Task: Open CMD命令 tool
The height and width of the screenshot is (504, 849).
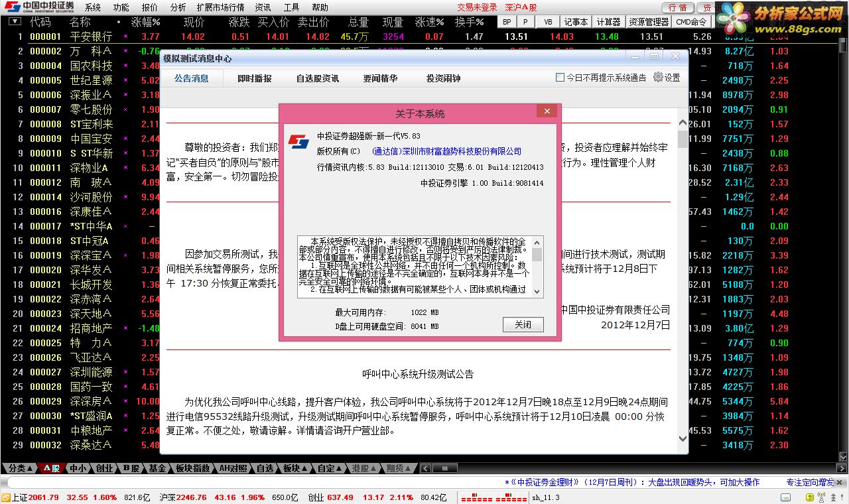Action: point(691,21)
